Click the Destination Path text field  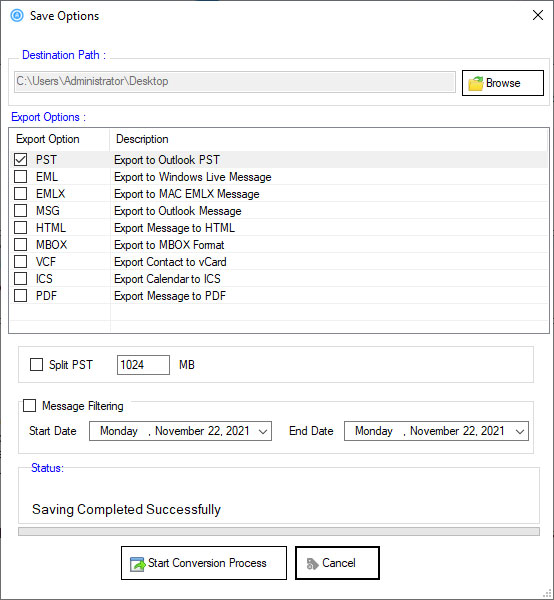(235, 82)
